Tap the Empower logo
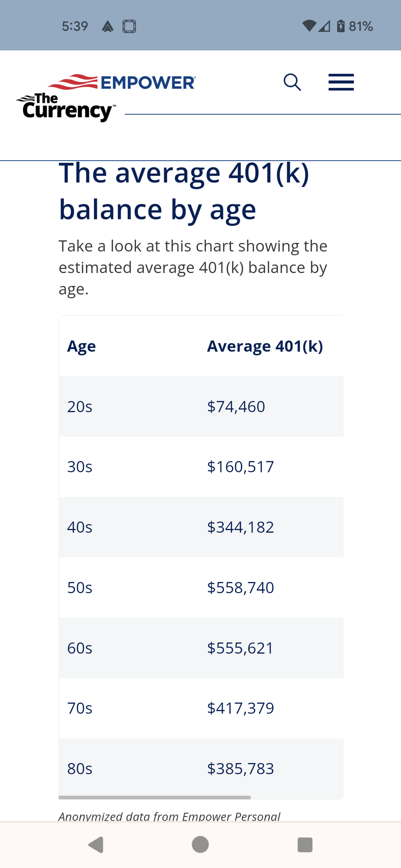 tap(122, 82)
